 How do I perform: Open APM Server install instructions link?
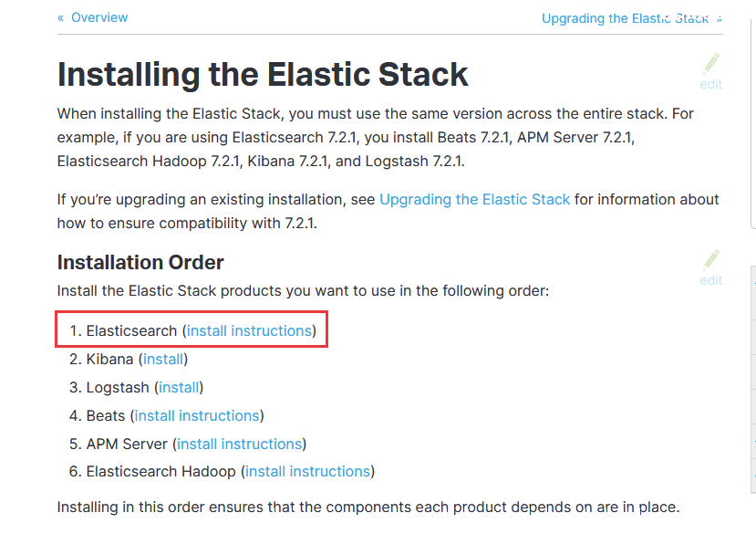click(240, 445)
